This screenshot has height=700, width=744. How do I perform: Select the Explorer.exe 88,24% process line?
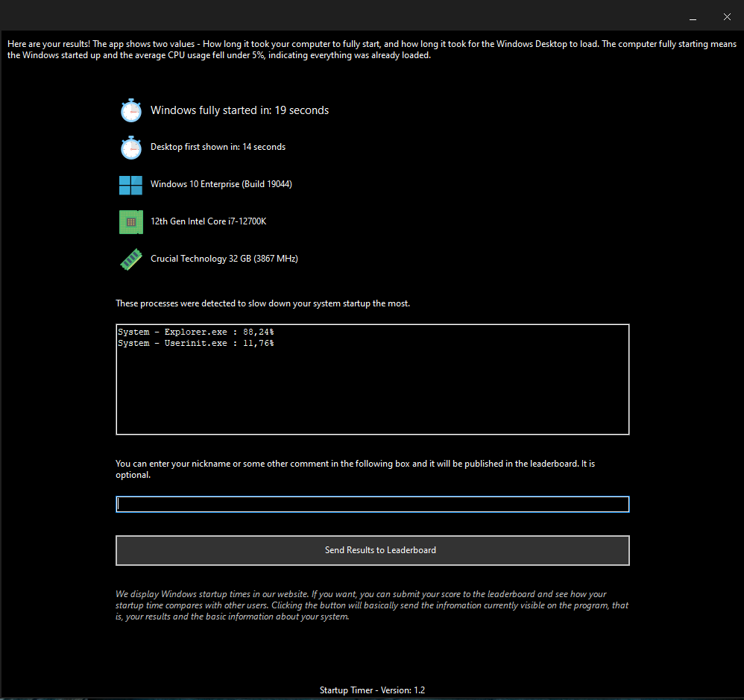click(196, 332)
